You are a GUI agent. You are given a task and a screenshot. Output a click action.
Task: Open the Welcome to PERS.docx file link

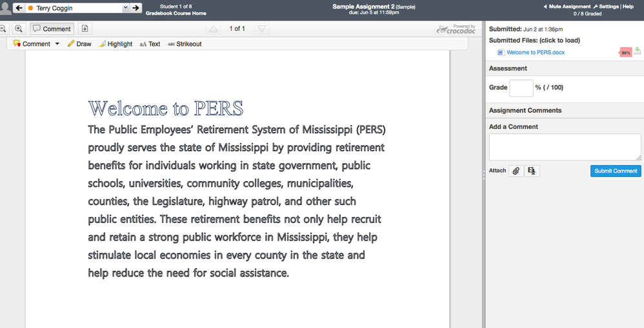(535, 52)
